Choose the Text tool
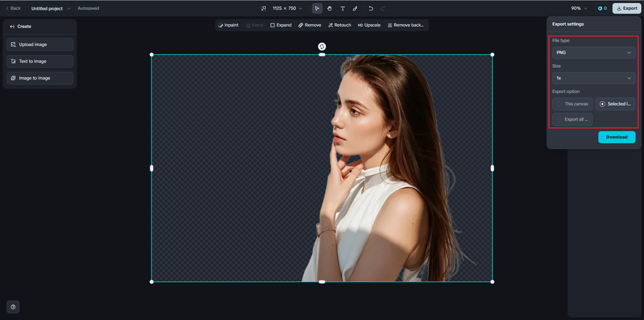The width and height of the screenshot is (644, 320). 343,9
